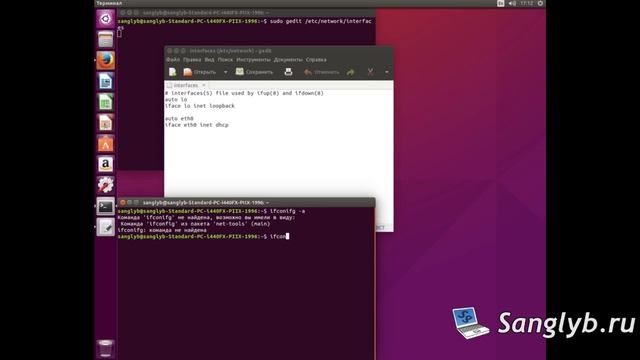Open the Поиск menu in gedit
The width and height of the screenshot is (640, 360).
click(225, 60)
